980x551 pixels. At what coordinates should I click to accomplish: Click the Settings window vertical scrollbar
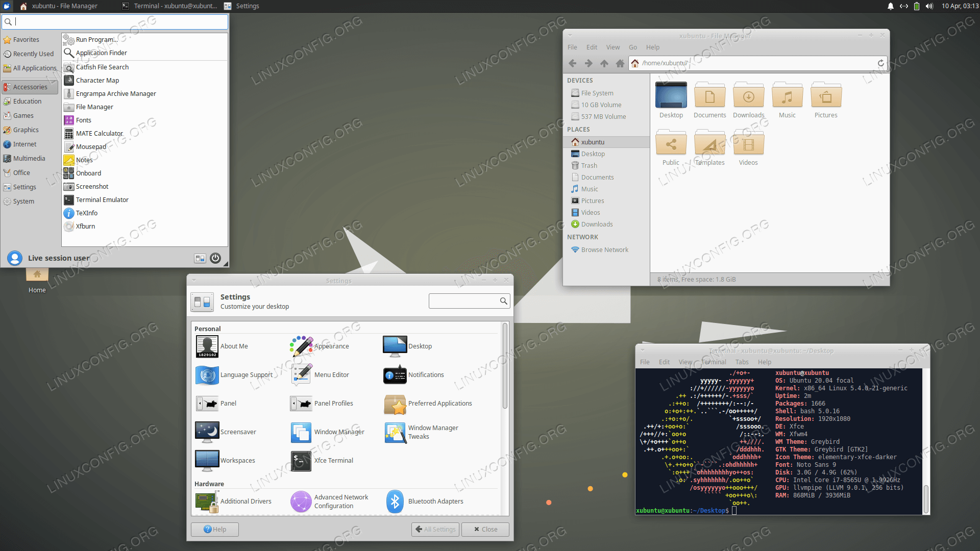tap(505, 366)
